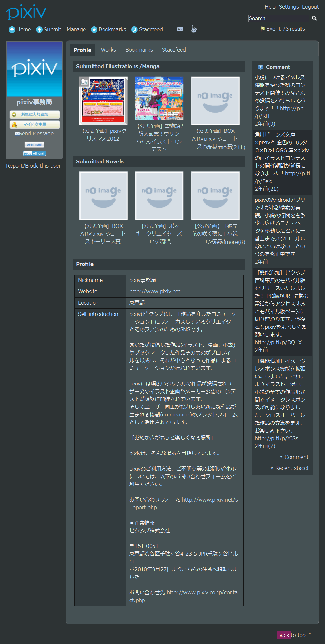Open the http://p.tl/p/YJSs comment link

pyautogui.click(x=276, y=438)
